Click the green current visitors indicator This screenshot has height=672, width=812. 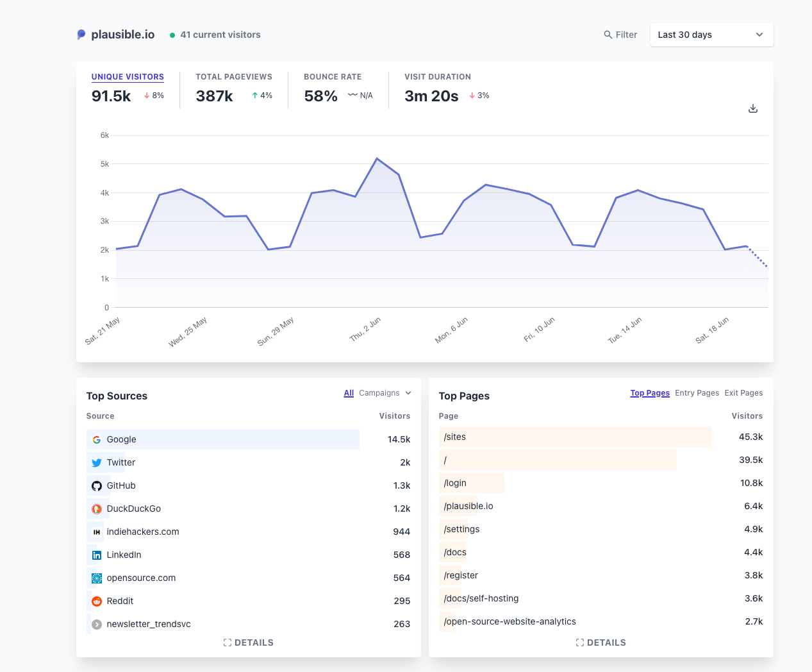tap(172, 35)
